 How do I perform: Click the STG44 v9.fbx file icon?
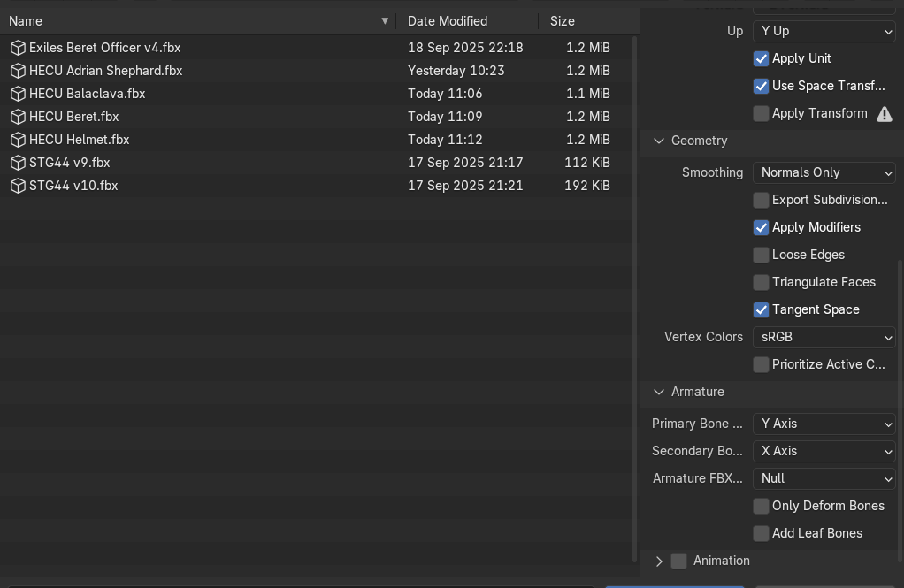tap(18, 164)
